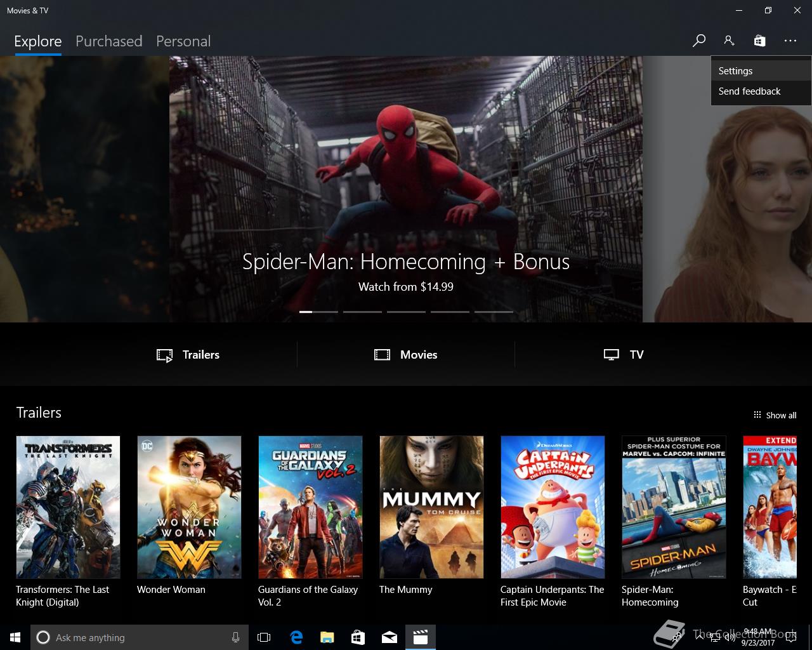Choose Send feedback menu entry

click(x=761, y=91)
